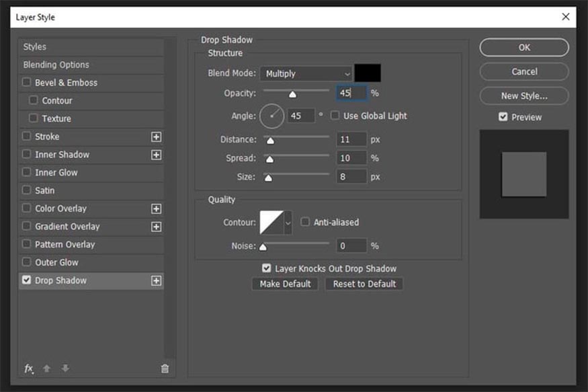Close the Layer Style dialog
588x392 pixels.
(x=566, y=17)
